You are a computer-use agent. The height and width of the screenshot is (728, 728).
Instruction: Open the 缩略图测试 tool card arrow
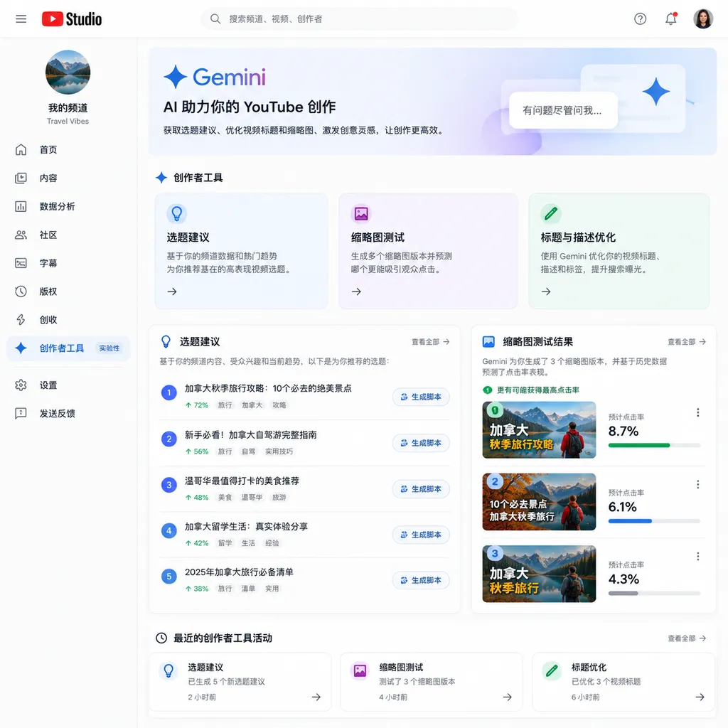(357, 291)
